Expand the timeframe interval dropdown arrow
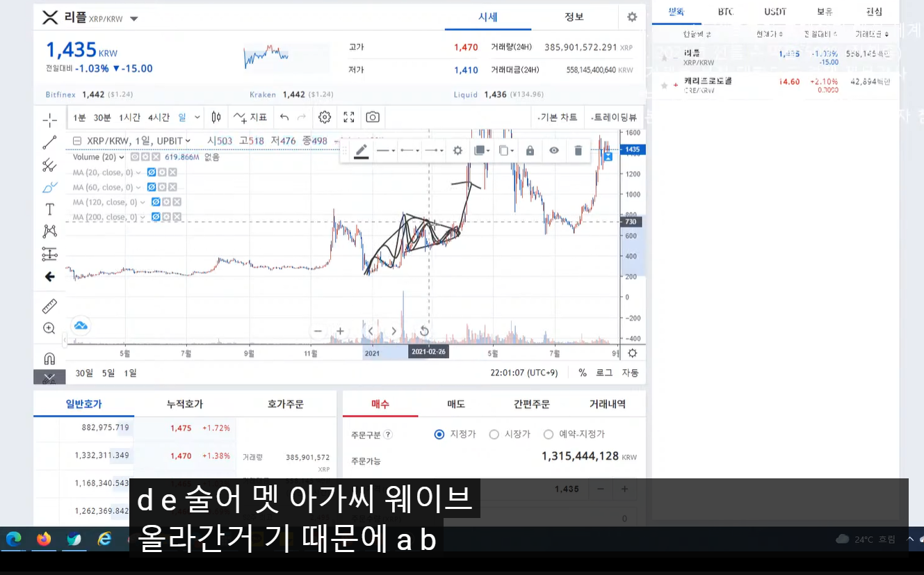924x575 pixels. pyautogui.click(x=198, y=118)
